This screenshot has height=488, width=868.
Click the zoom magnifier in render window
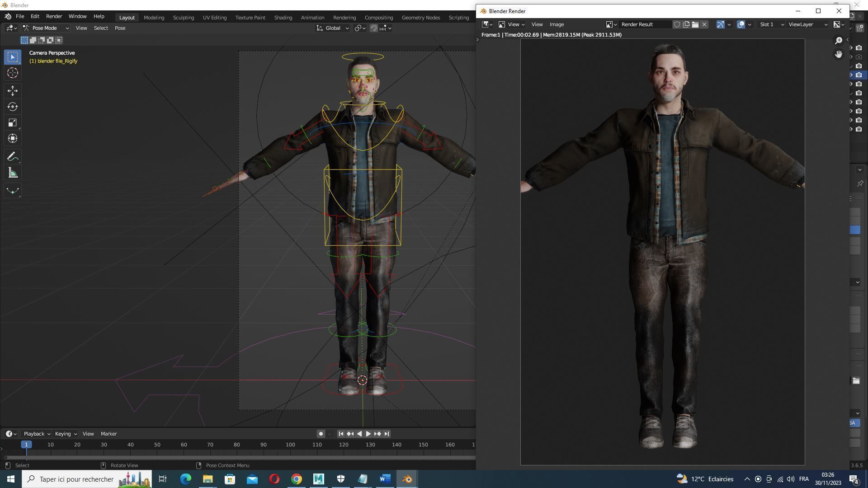coord(838,41)
